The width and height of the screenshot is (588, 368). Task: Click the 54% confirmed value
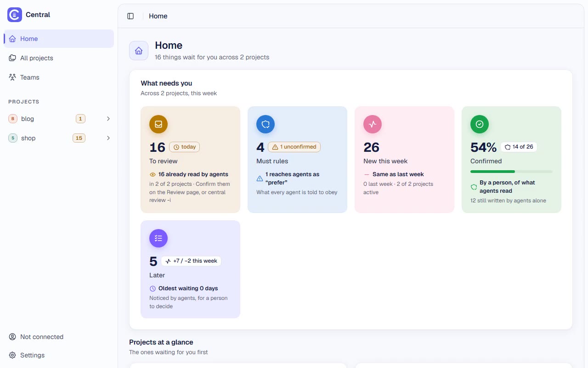pos(484,147)
